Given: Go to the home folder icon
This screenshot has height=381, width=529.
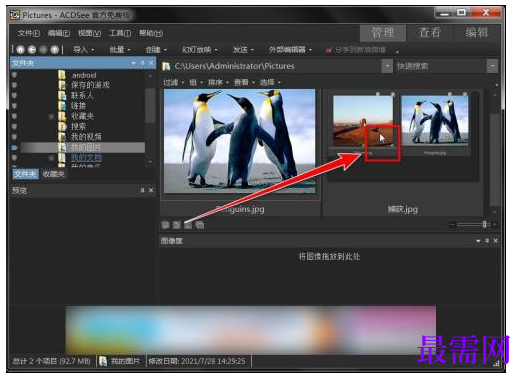Looking at the screenshot, I should click(21, 50).
